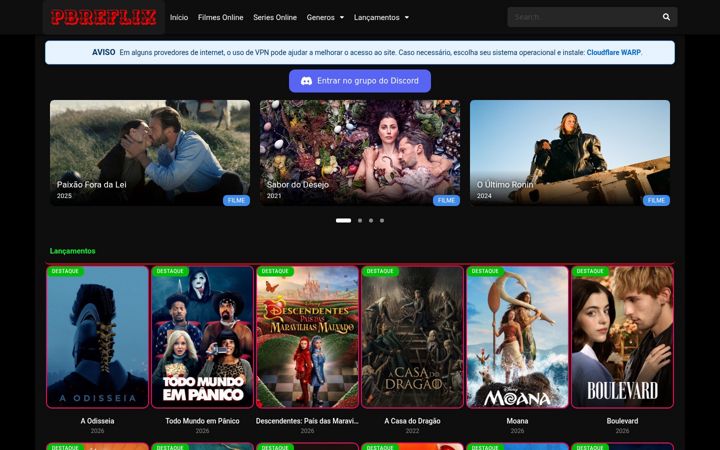Select the third carousel dot
The width and height of the screenshot is (720, 450).
371,220
